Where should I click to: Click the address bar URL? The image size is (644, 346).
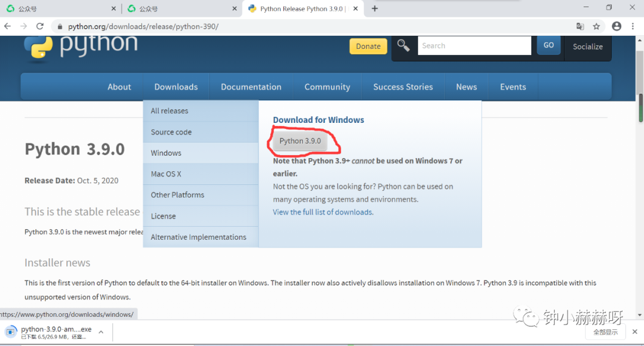coord(143,27)
